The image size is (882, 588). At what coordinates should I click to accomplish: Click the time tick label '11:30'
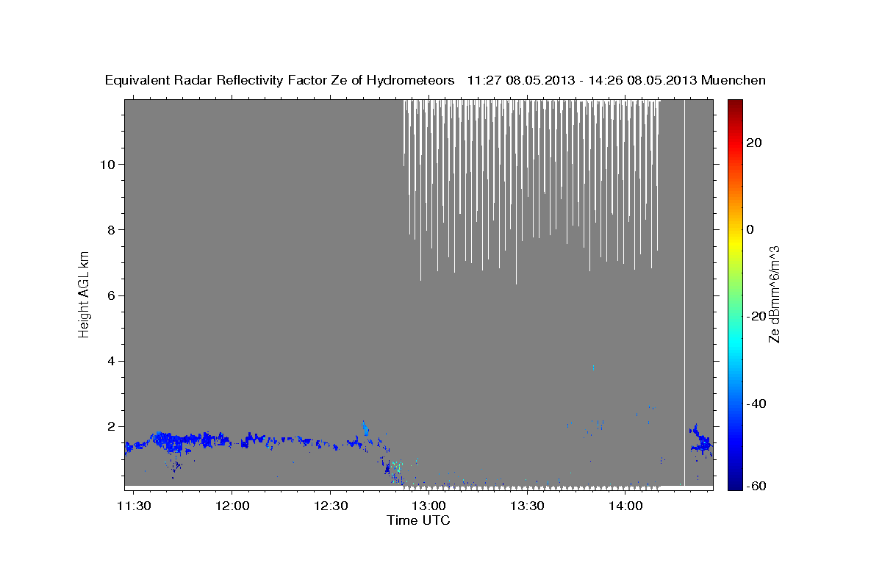click(x=135, y=506)
